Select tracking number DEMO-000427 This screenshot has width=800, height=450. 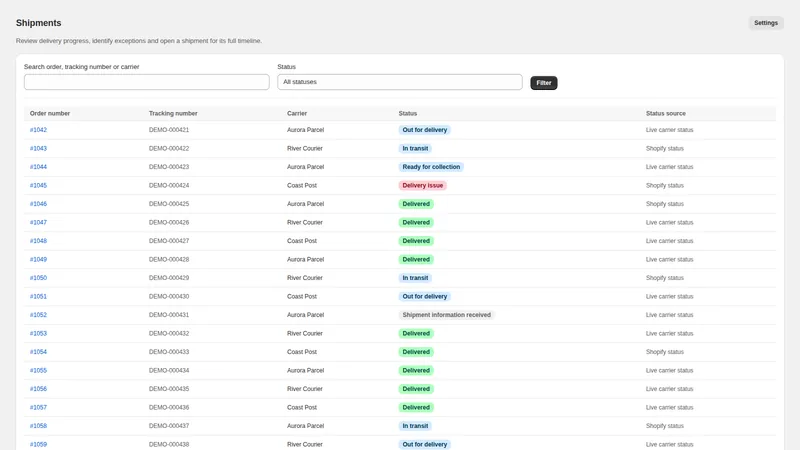(x=169, y=241)
